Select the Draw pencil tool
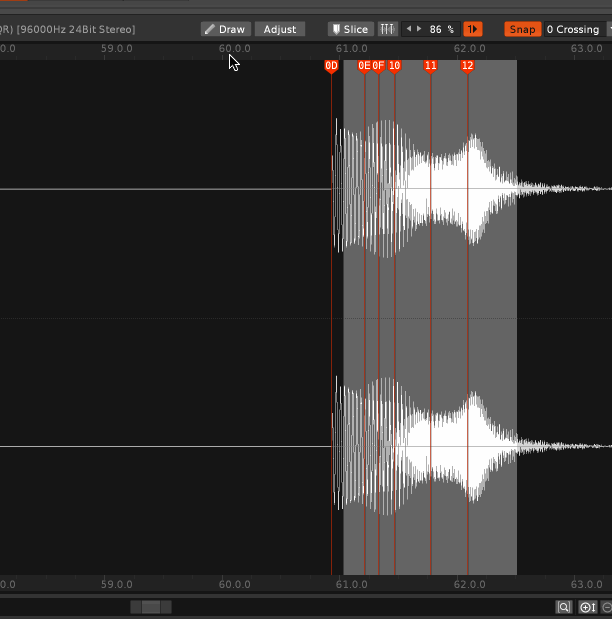Viewport: 612px width, 619px height. pyautogui.click(x=225, y=30)
